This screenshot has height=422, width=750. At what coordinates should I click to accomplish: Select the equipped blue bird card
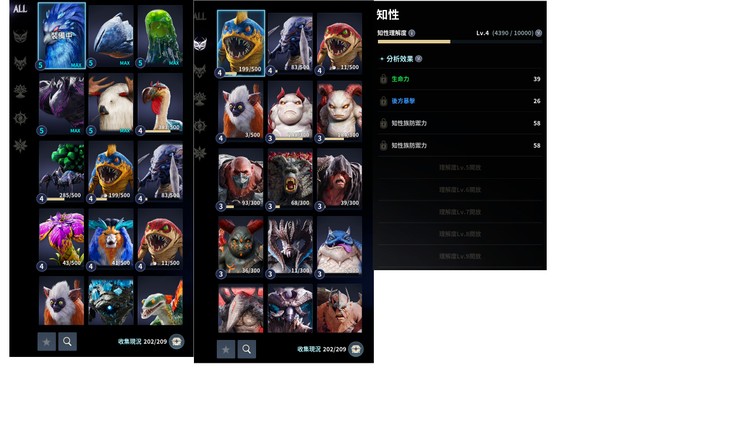click(x=62, y=36)
